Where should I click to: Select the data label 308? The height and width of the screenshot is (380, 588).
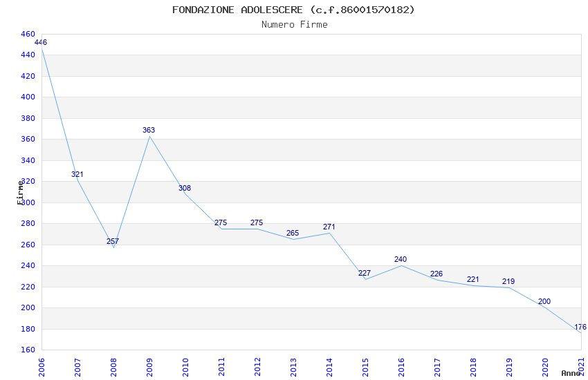(185, 188)
